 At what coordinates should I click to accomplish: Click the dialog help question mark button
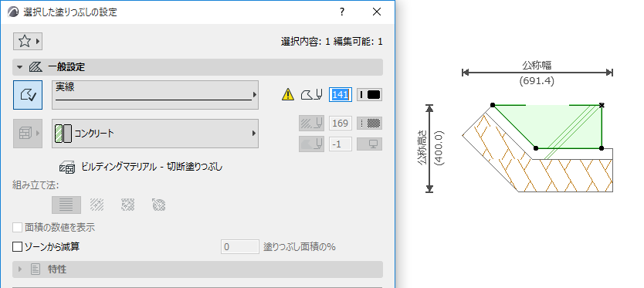(342, 12)
